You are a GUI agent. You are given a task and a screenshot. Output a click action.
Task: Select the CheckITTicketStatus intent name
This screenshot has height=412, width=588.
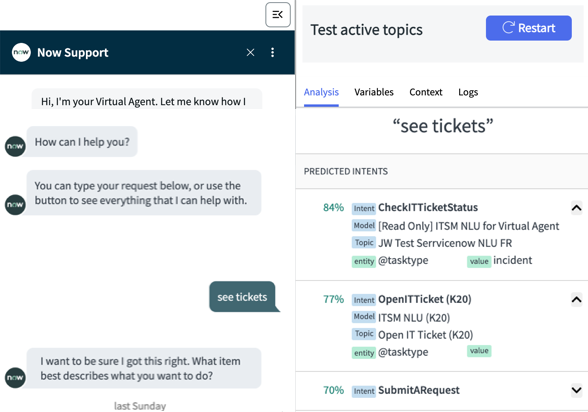pyautogui.click(x=428, y=207)
